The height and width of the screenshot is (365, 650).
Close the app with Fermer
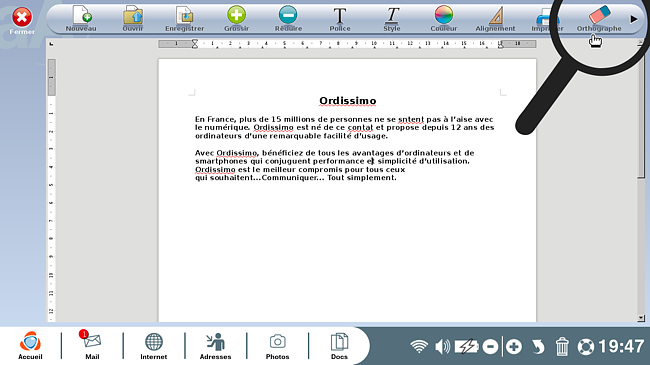point(22,21)
